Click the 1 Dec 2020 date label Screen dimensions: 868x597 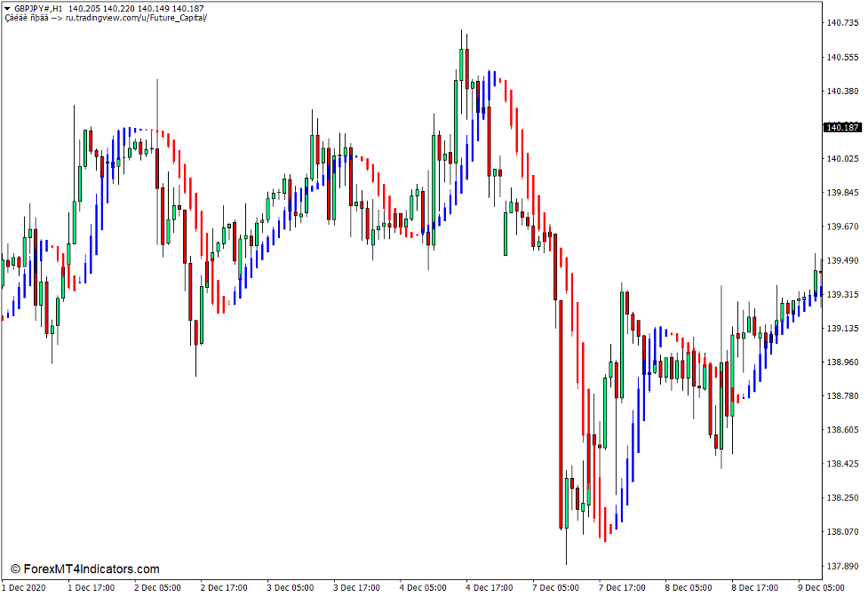pos(24,587)
